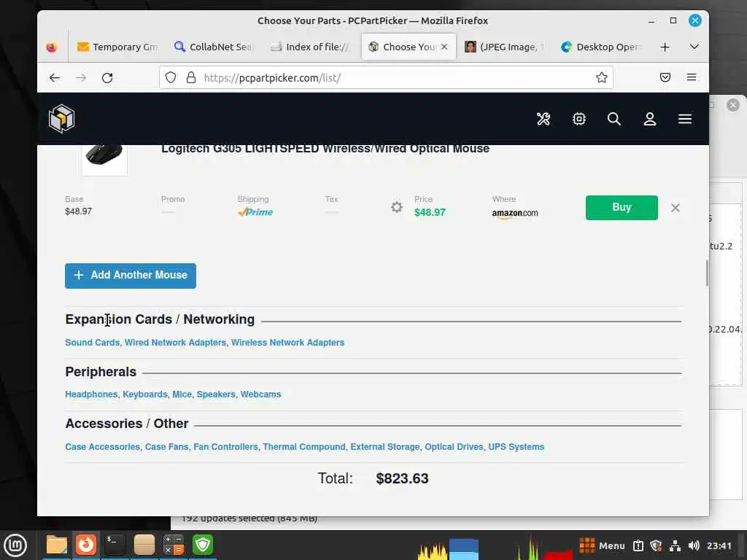Click the Logitech G305 mouse product title
This screenshot has height=560, width=747.
(x=325, y=149)
